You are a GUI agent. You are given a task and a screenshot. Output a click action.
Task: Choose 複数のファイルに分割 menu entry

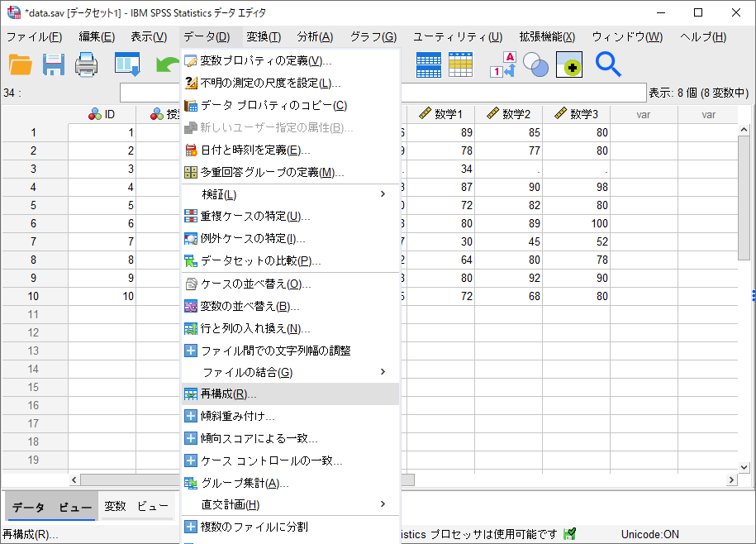290,527
